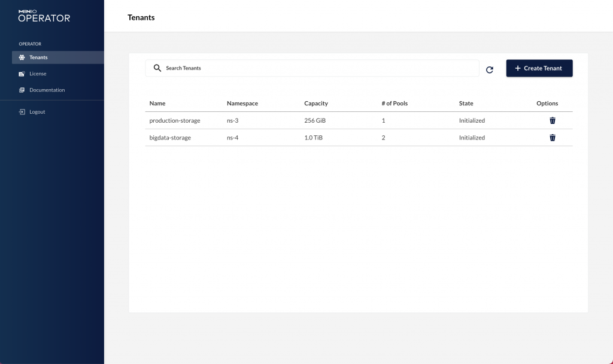Click the search magnifier icon
The height and width of the screenshot is (364, 613).
(x=157, y=68)
